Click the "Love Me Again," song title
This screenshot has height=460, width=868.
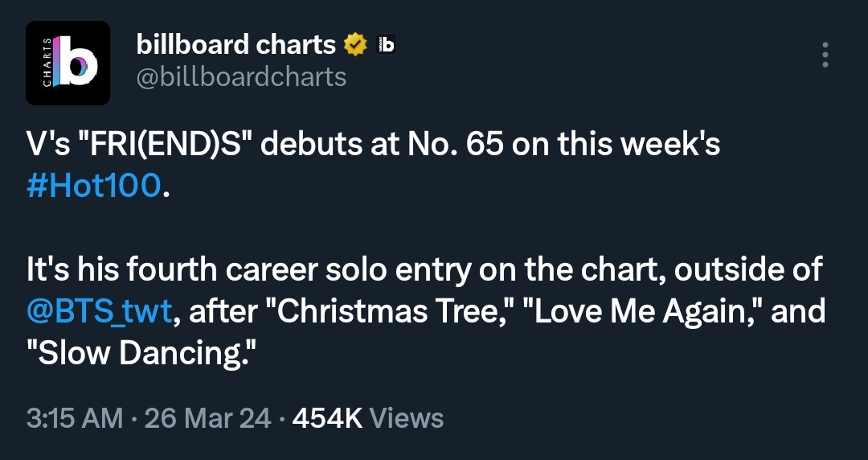coord(645,310)
